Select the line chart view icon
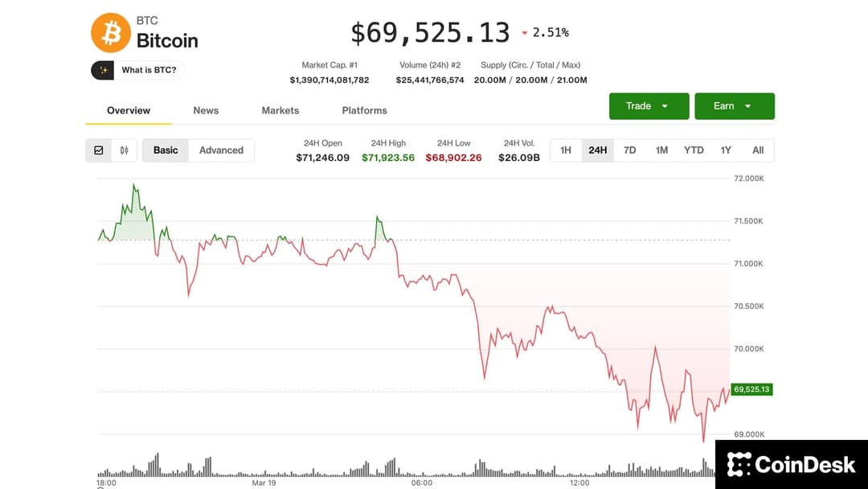This screenshot has height=489, width=868. pos(99,150)
